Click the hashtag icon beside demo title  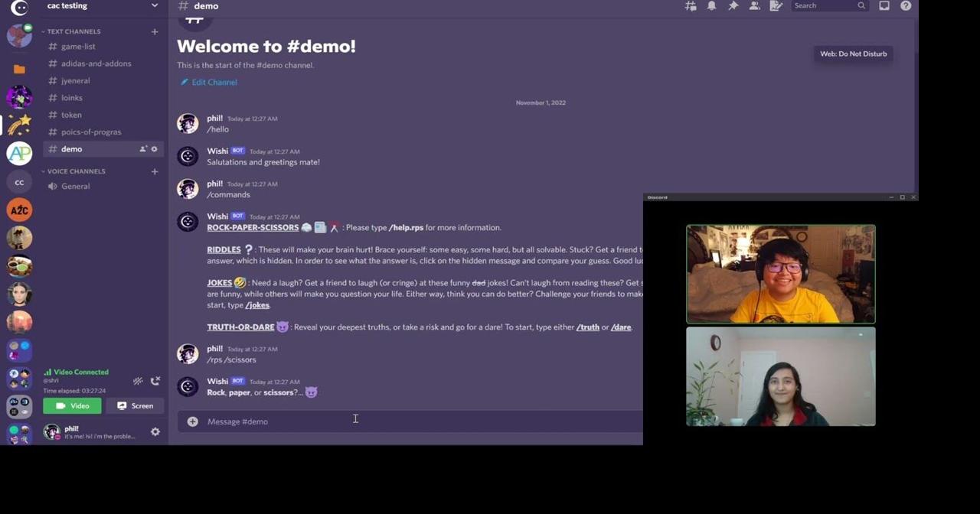[x=183, y=6]
